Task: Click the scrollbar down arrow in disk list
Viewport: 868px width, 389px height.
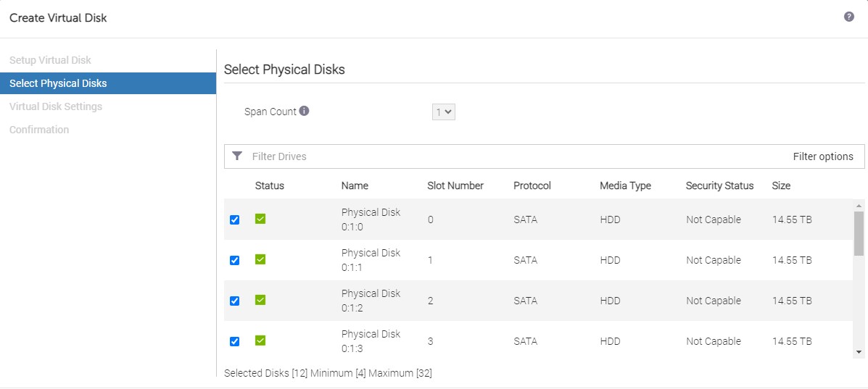Action: tap(859, 351)
